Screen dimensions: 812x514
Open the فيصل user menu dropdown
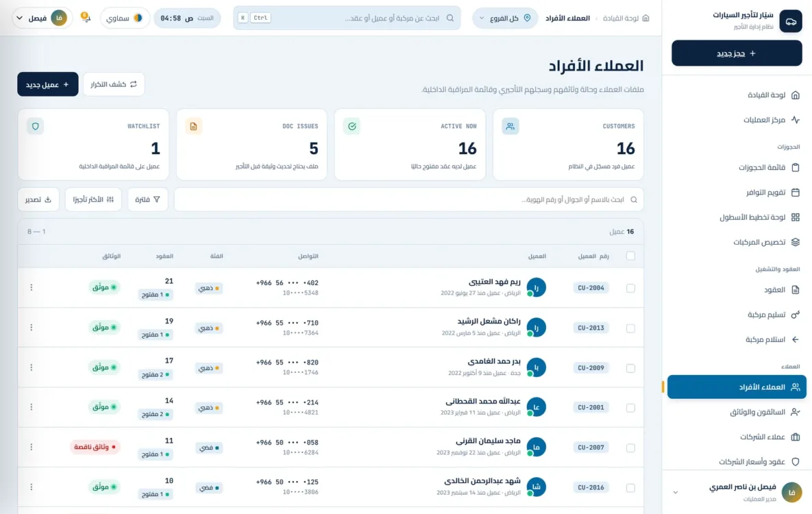[42, 18]
